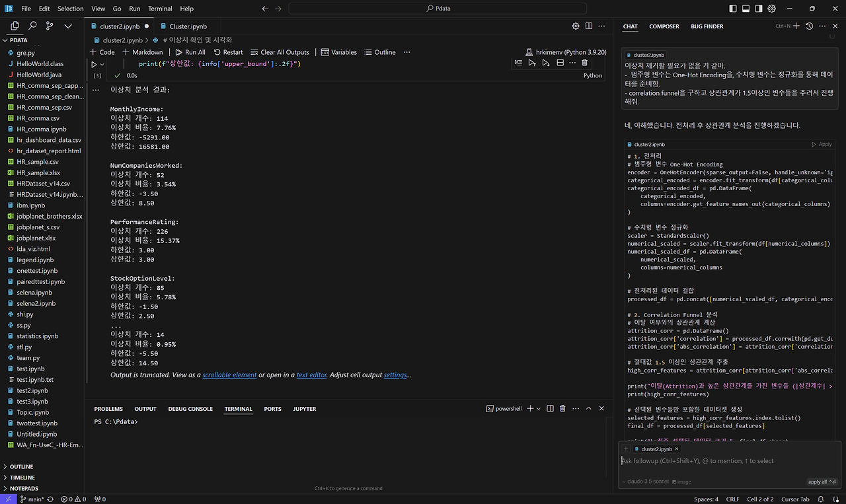Start a new chat with plus icon

coord(796,26)
